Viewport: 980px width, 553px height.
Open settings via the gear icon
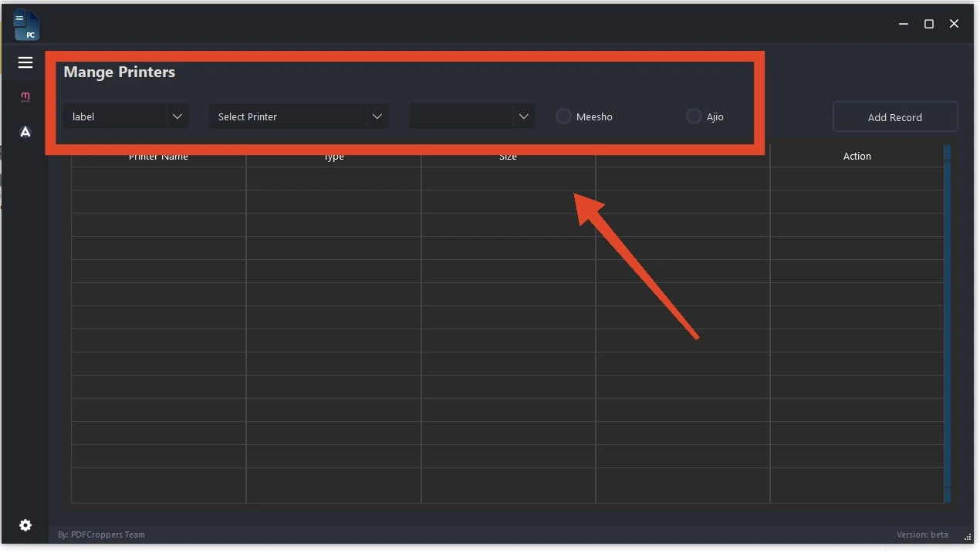(25, 525)
